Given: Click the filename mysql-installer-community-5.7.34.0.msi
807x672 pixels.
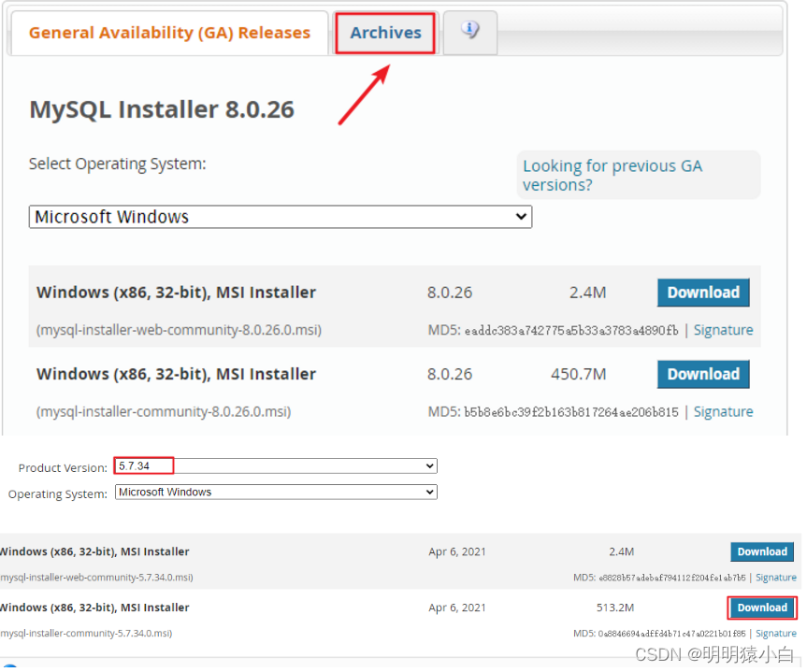Looking at the screenshot, I should click(86, 634).
